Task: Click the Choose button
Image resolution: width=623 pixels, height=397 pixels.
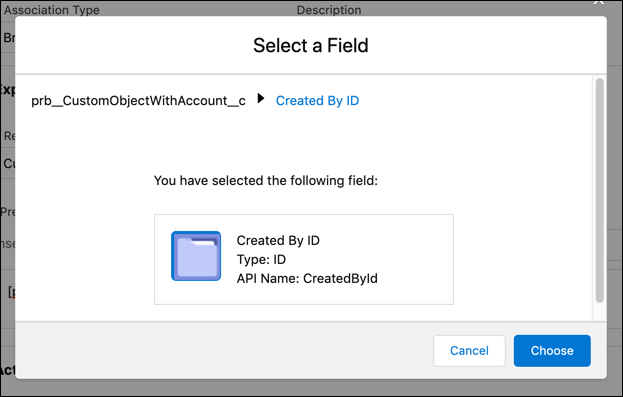Action: pos(552,351)
